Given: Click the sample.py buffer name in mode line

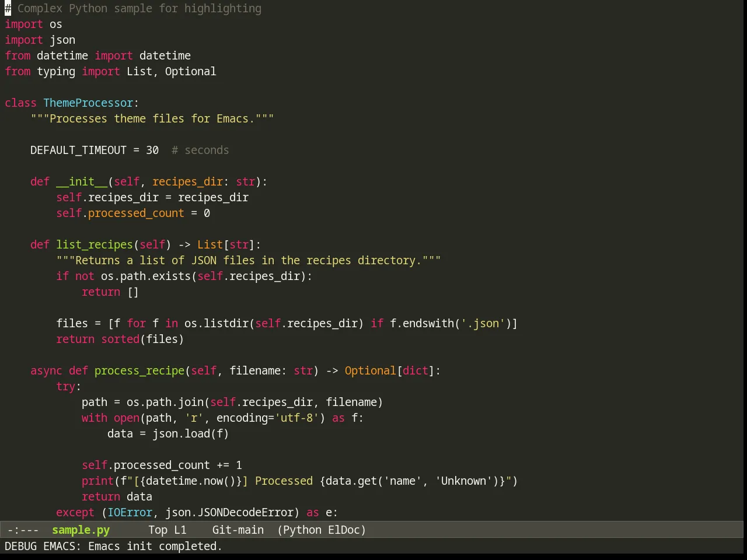Looking at the screenshot, I should (81, 530).
